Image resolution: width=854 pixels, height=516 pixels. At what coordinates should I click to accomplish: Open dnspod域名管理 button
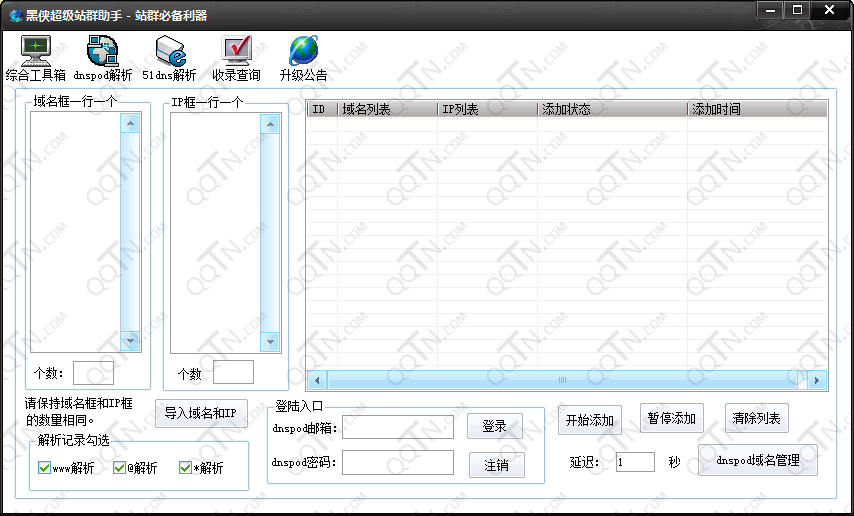pos(757,461)
